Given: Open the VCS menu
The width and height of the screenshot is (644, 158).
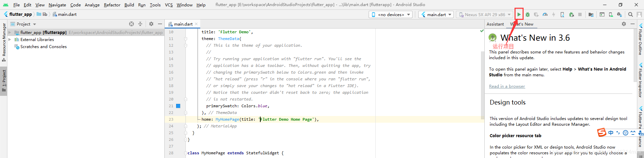Looking at the screenshot, I should [169, 5].
